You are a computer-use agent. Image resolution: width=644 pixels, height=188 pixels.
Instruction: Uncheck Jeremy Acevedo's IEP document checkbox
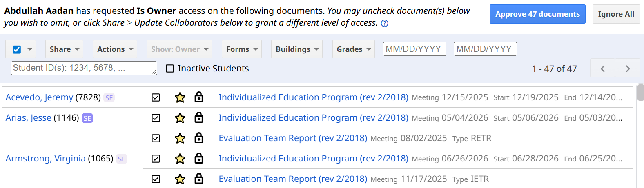(x=156, y=97)
